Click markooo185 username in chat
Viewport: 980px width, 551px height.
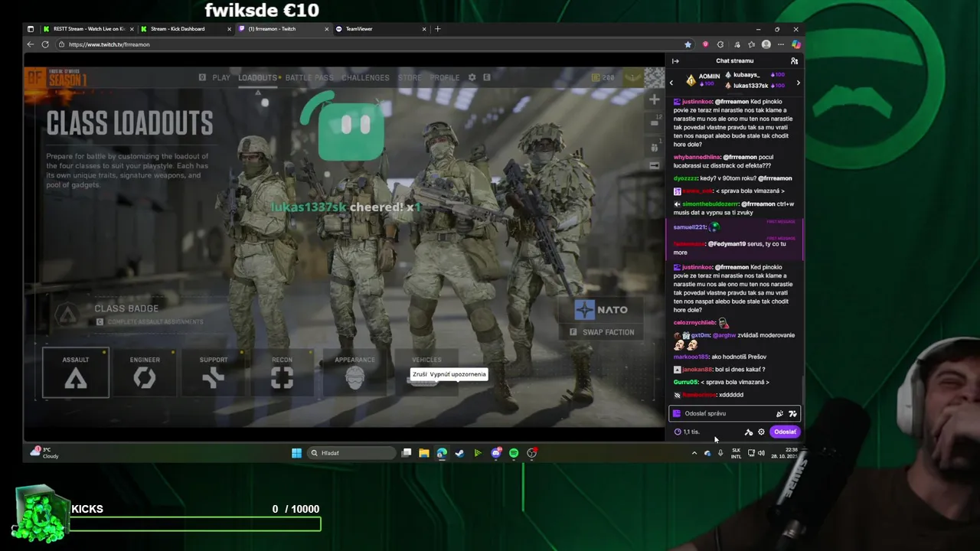point(691,357)
